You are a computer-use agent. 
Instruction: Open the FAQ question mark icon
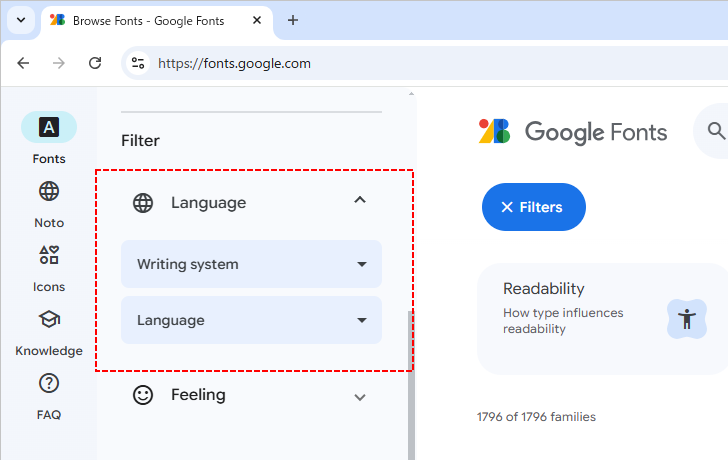pos(48,383)
